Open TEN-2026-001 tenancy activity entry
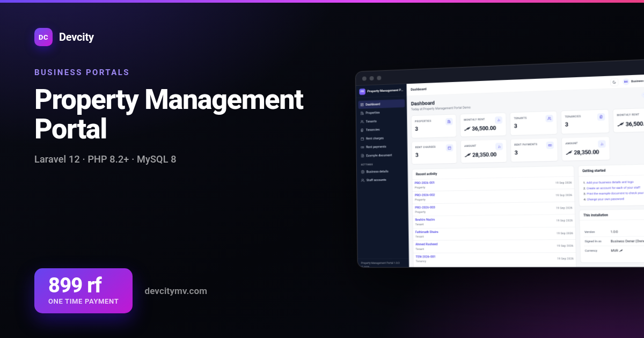The image size is (644, 338). 426,256
